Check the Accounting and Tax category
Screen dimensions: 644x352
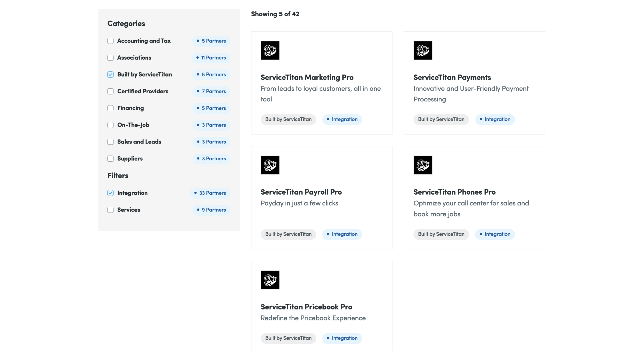(110, 41)
